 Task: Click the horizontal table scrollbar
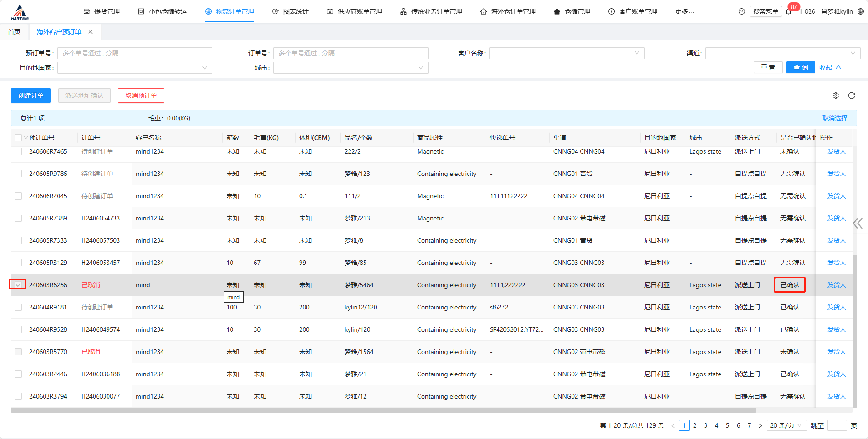tap(383, 410)
